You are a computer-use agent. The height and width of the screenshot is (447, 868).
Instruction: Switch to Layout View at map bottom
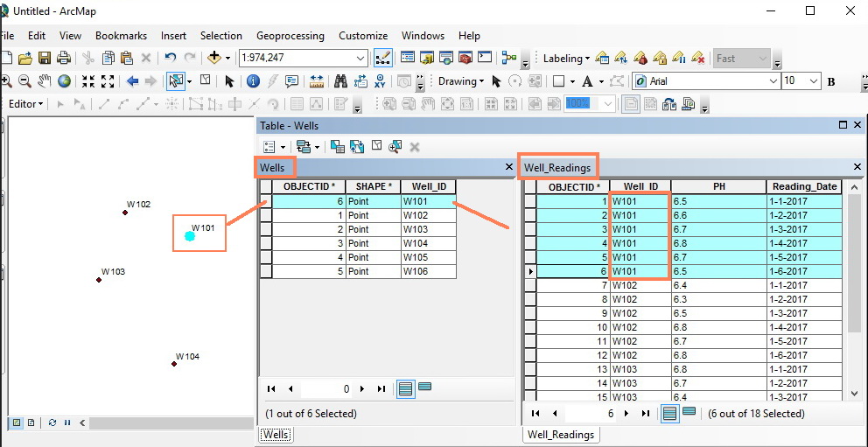pos(31,423)
